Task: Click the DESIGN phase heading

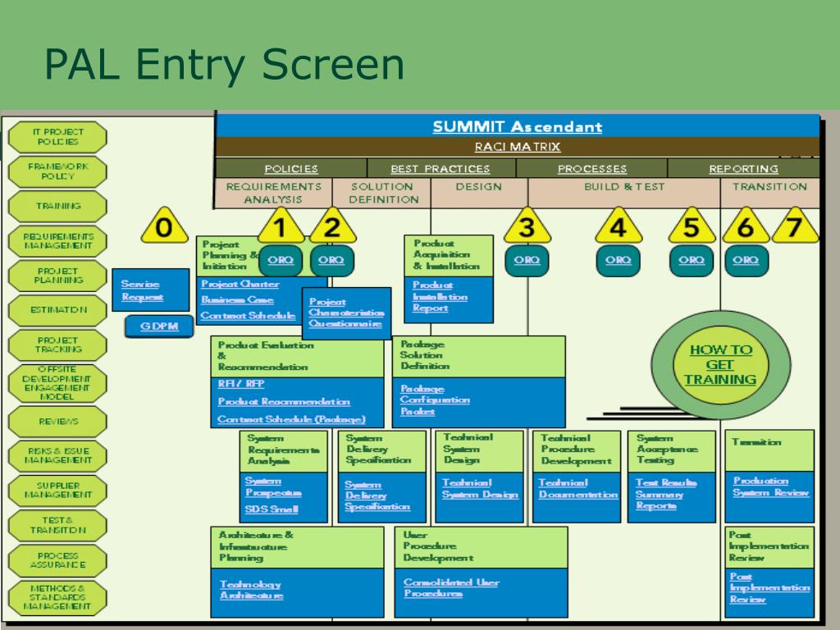Action: point(478,187)
